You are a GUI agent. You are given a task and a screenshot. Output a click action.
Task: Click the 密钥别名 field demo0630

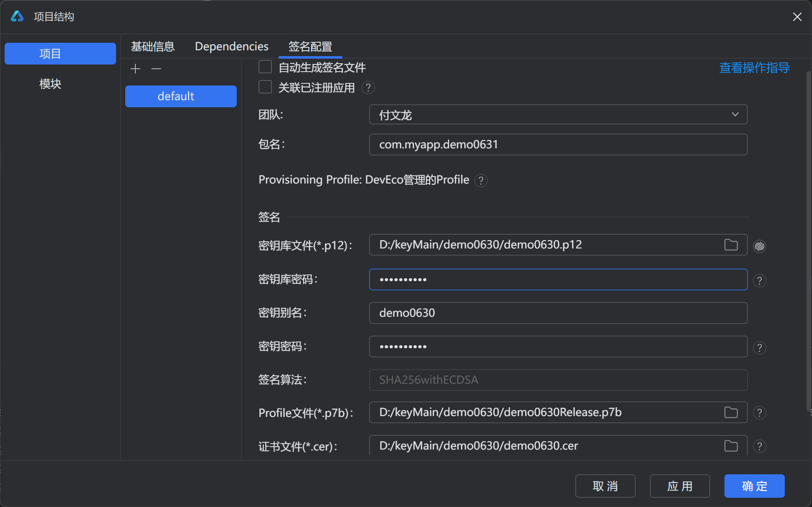pyautogui.click(x=558, y=313)
